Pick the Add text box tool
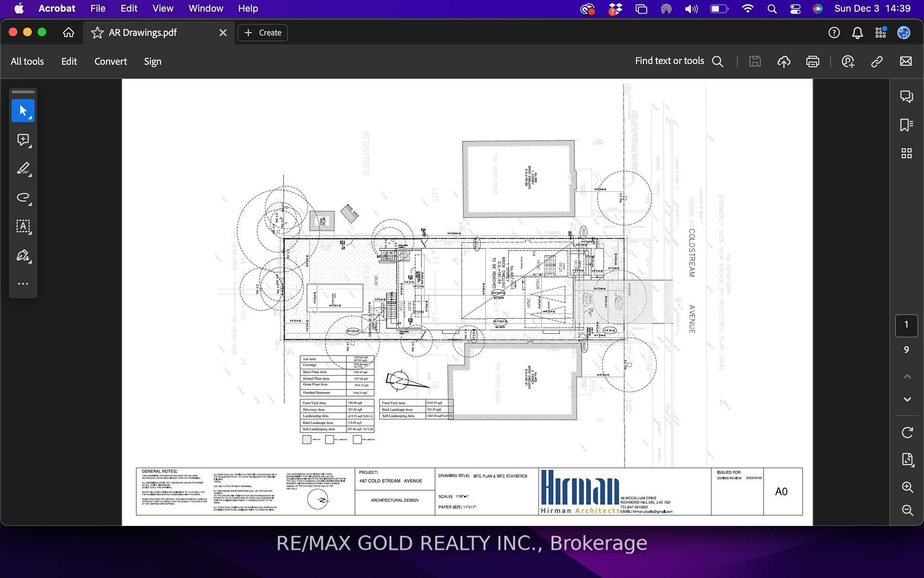Viewport: 924px width, 578px height. tap(23, 226)
